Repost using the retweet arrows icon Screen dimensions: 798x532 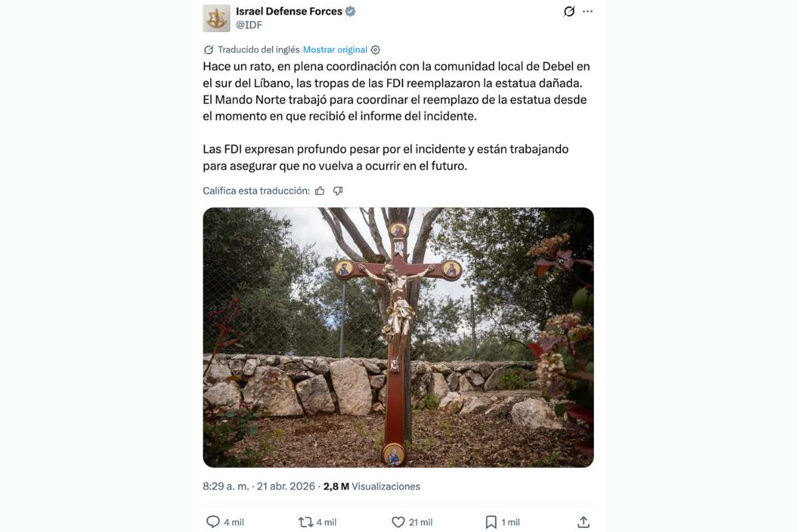tap(306, 521)
